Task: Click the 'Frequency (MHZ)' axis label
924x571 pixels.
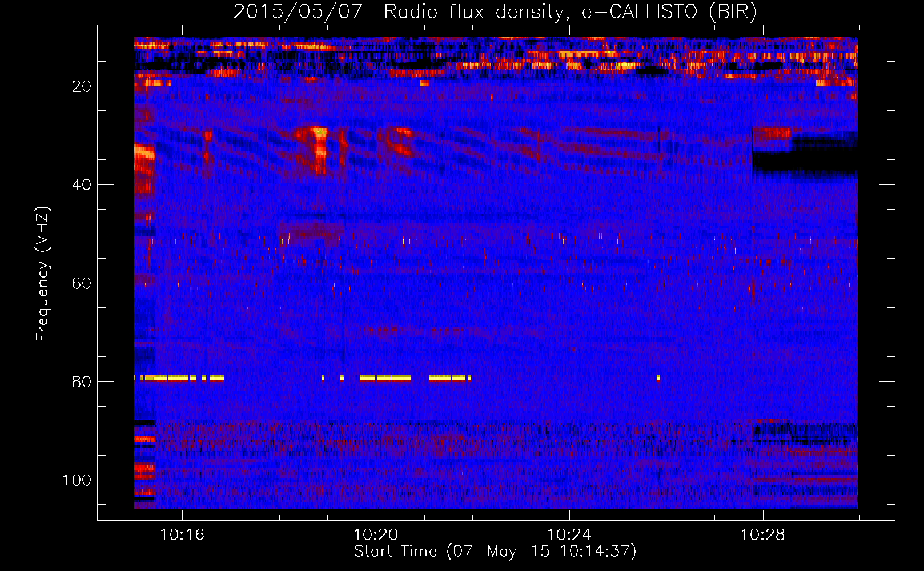Action: [x=43, y=274]
